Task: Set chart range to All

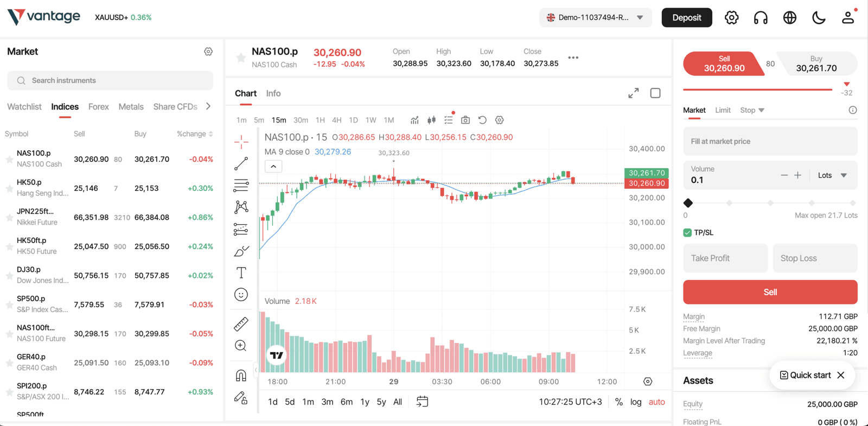Action: coord(398,402)
